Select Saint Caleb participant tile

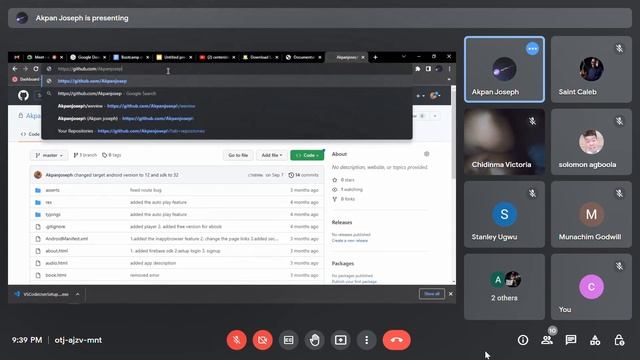(x=591, y=69)
